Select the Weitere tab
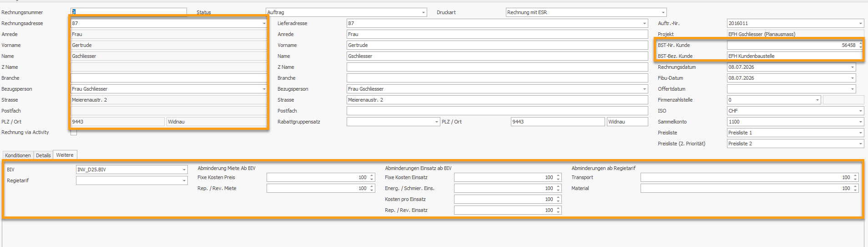The width and height of the screenshot is (868, 247). coord(65,155)
